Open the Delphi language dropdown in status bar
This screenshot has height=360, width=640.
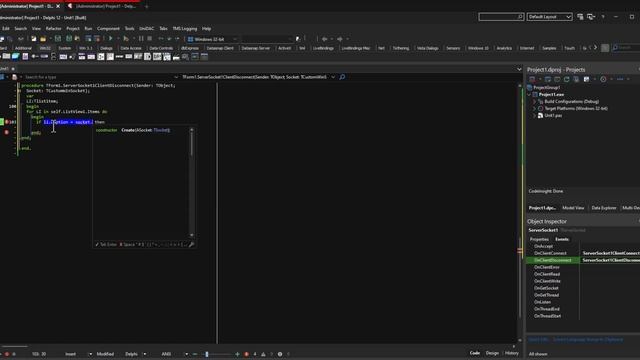pyautogui.click(x=144, y=354)
